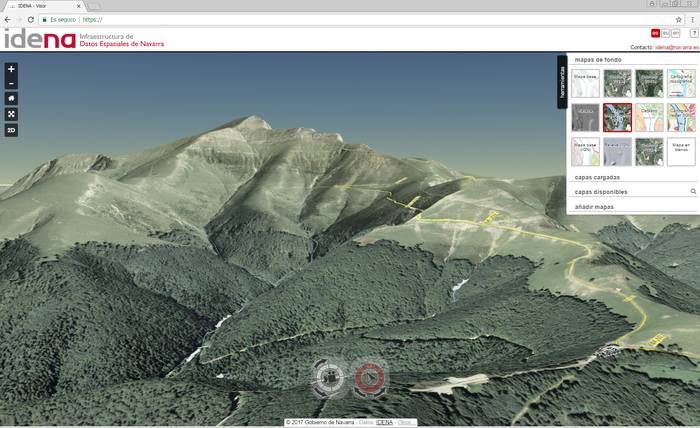
Task: Switch language to Spanish (es)
Action: tap(655, 33)
